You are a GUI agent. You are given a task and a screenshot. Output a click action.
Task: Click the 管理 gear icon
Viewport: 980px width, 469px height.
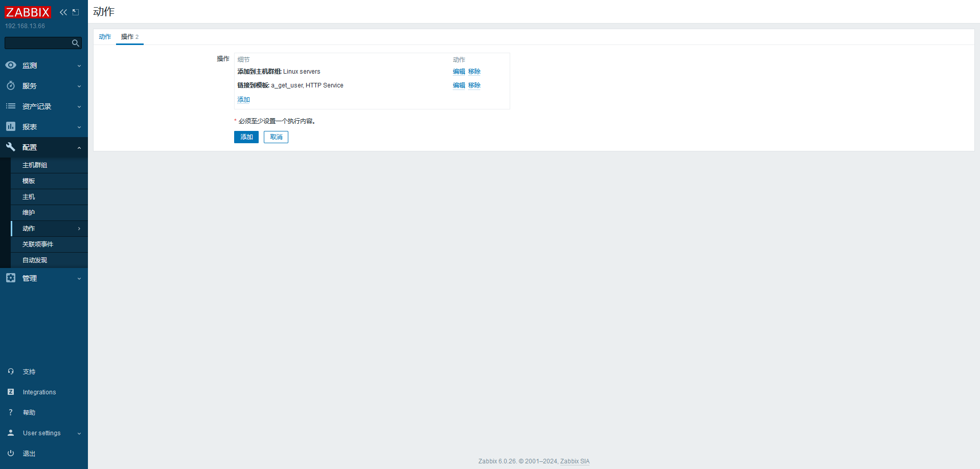(11, 278)
